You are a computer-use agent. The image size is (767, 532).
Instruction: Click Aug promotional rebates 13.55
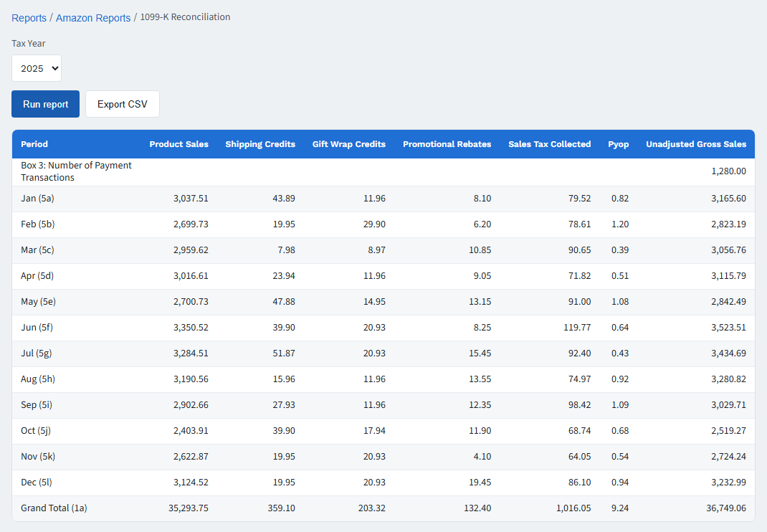480,379
